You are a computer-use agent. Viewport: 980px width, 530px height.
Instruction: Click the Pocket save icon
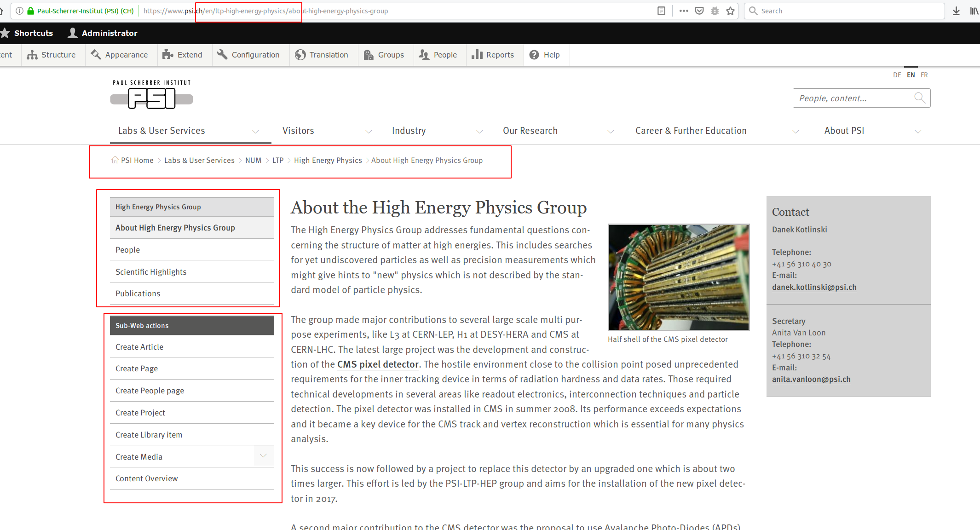point(699,11)
